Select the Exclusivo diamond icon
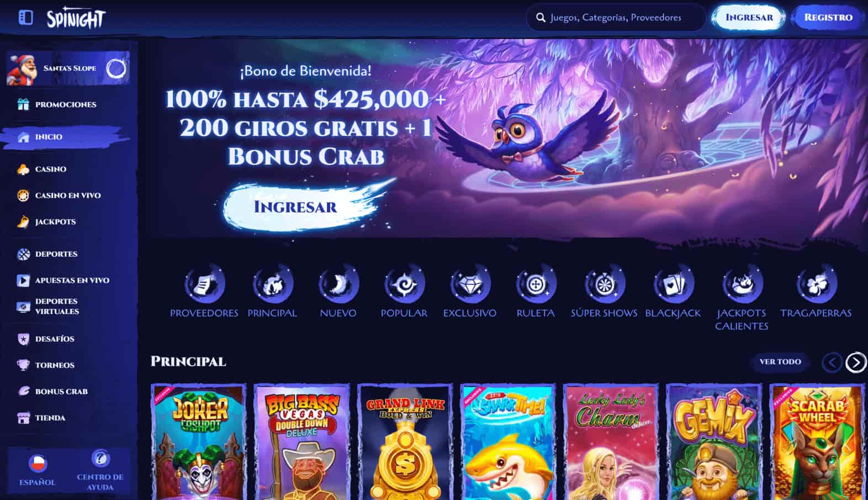 (x=470, y=284)
